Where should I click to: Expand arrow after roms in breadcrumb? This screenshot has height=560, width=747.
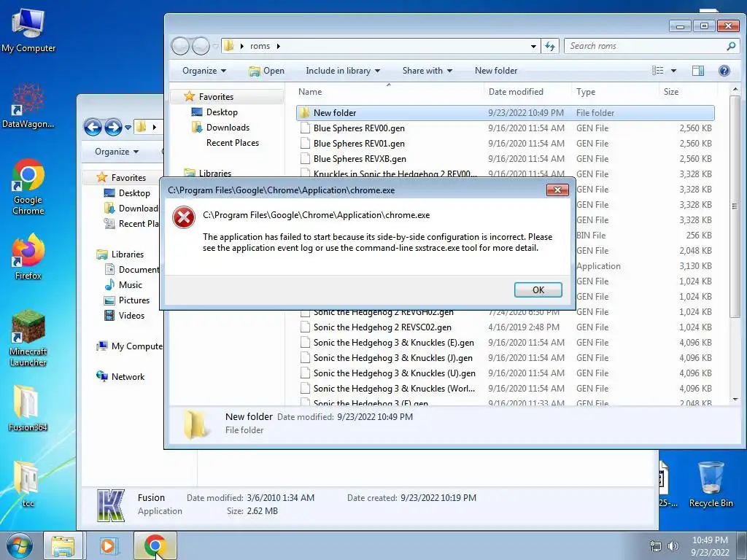[278, 46]
